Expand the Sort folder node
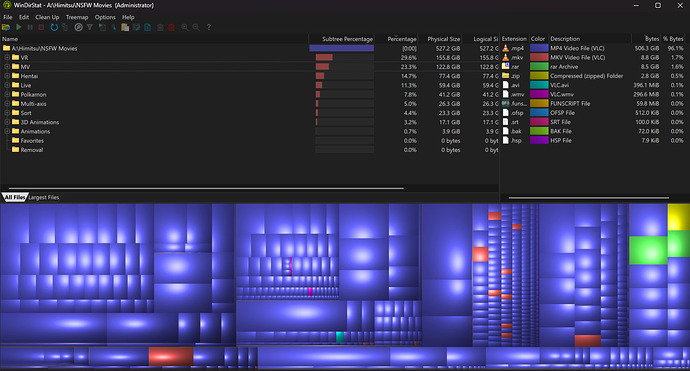This screenshot has height=371, width=690. [7, 113]
